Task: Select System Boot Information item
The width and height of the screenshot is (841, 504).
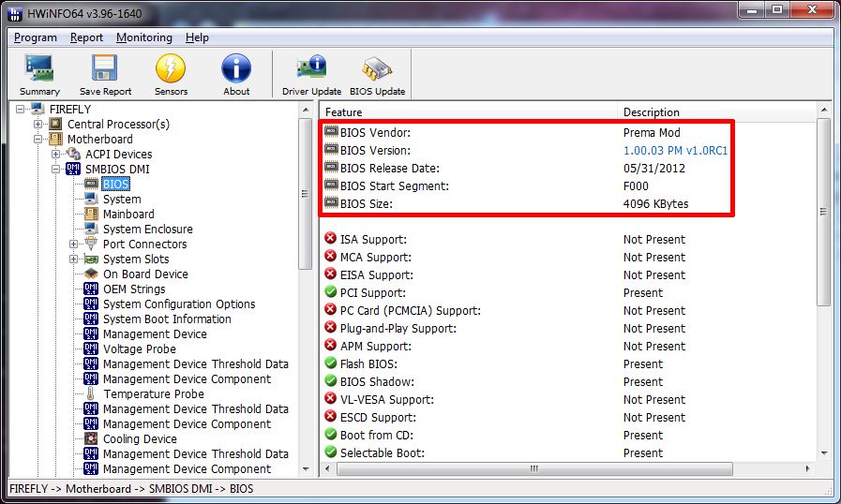Action: point(167,319)
